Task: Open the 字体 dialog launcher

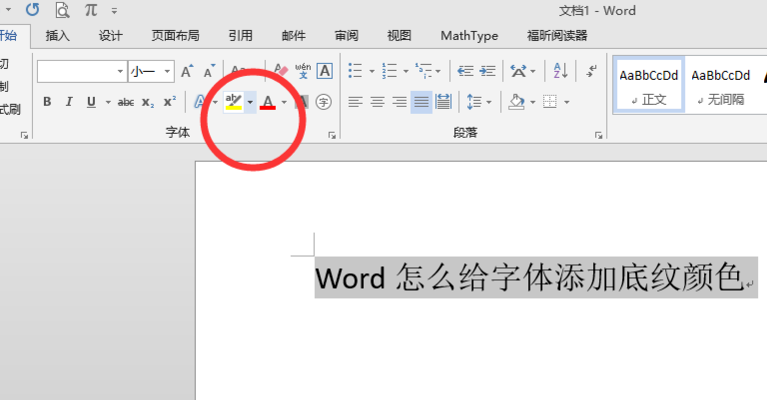Action: 332,135
